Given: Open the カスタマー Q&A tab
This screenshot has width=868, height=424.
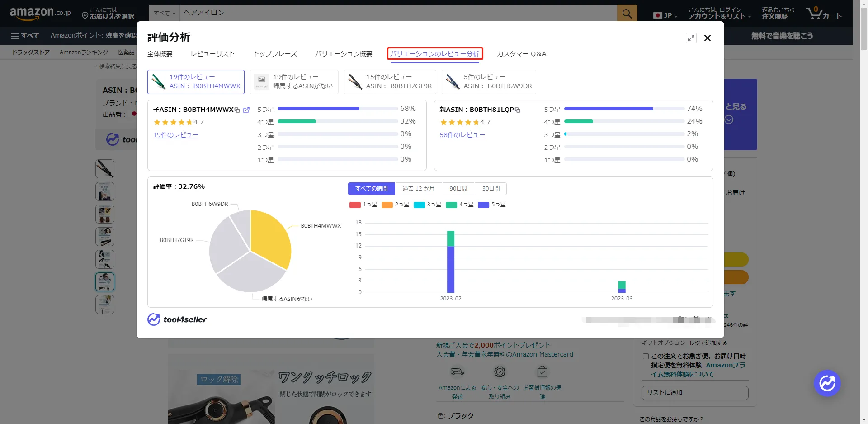Looking at the screenshot, I should pyautogui.click(x=521, y=54).
